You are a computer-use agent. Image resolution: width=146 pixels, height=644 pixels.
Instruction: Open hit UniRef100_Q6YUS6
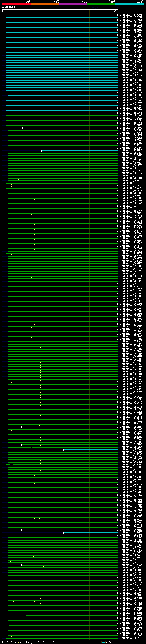click(131, 67)
